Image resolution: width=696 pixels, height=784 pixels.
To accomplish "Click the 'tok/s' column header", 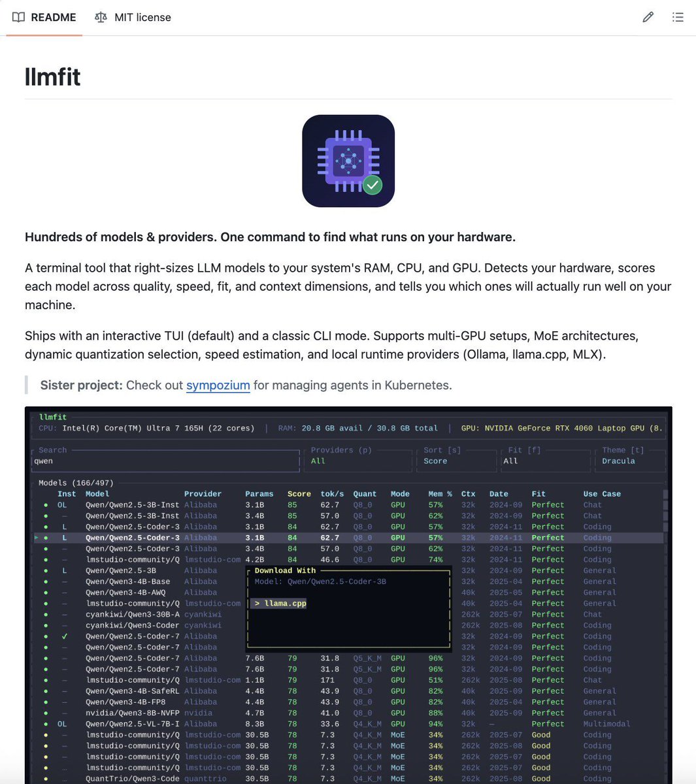I will (332, 494).
